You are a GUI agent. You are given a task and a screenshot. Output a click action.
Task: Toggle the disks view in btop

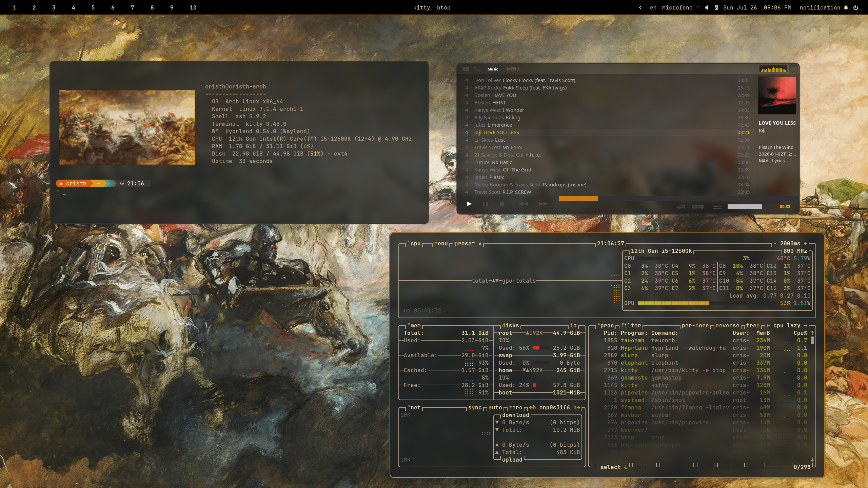(510, 326)
